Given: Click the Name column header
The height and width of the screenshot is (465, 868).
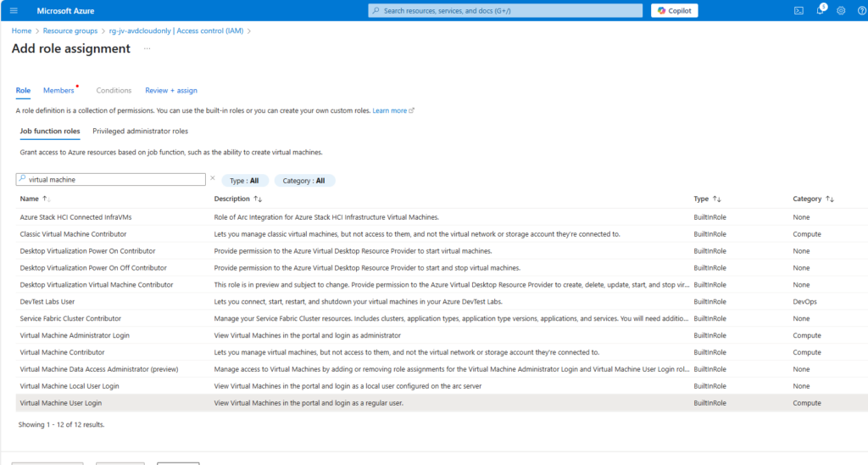Looking at the screenshot, I should click(x=30, y=199).
